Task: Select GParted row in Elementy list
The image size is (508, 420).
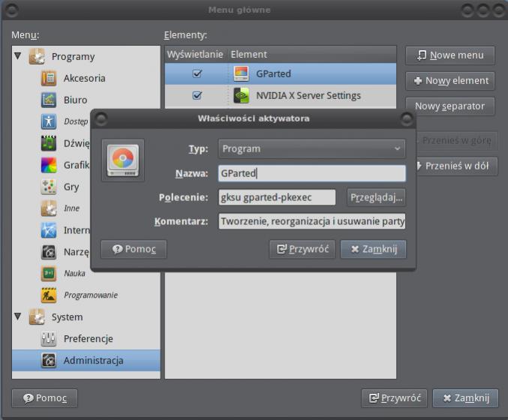Action: [x=315, y=73]
